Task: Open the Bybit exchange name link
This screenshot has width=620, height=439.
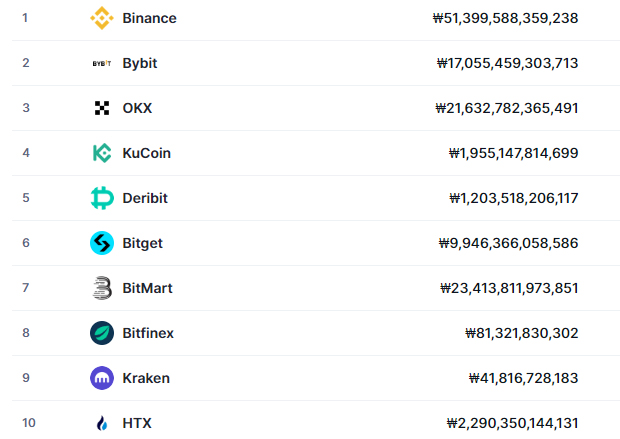Action: [140, 63]
